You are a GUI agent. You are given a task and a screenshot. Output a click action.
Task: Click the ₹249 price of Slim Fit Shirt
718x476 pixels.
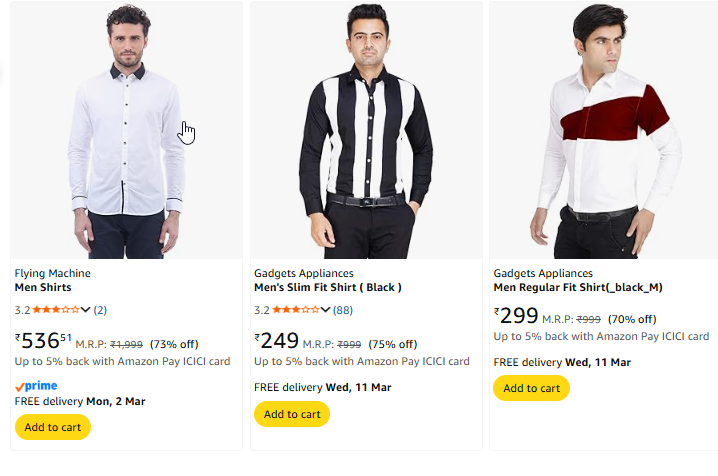(x=277, y=340)
